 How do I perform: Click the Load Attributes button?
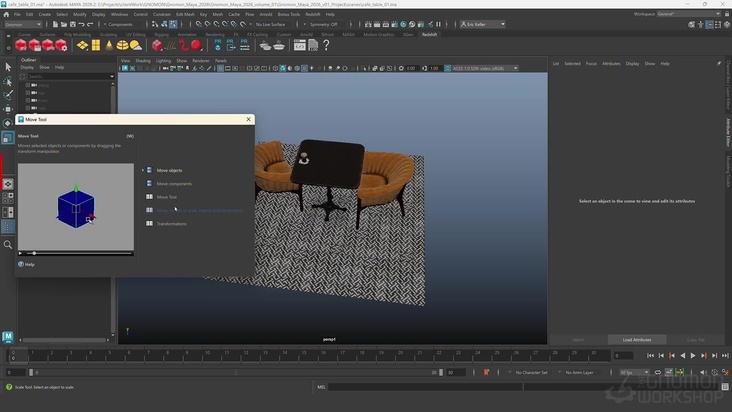(x=637, y=340)
